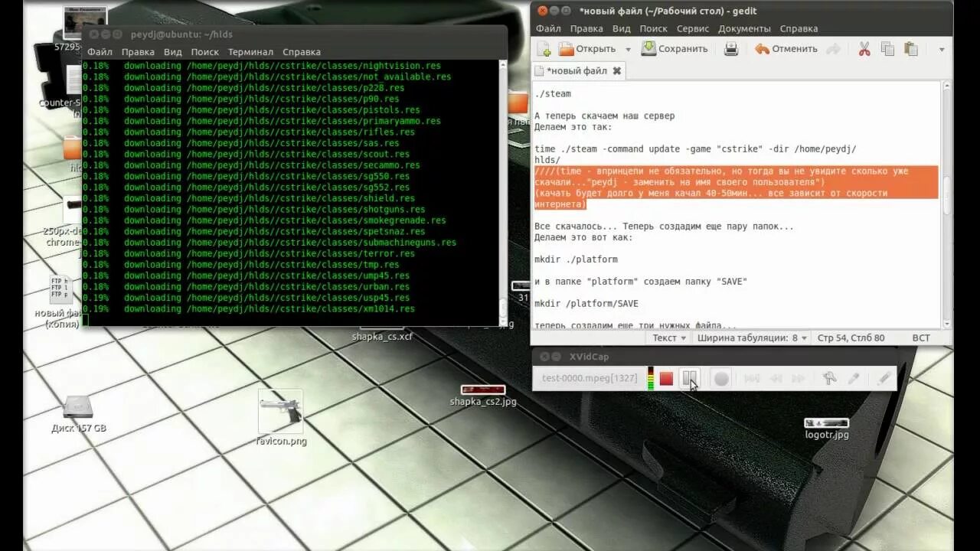980x551 pixels.
Task: Open the Терминал menu
Action: pos(250,52)
